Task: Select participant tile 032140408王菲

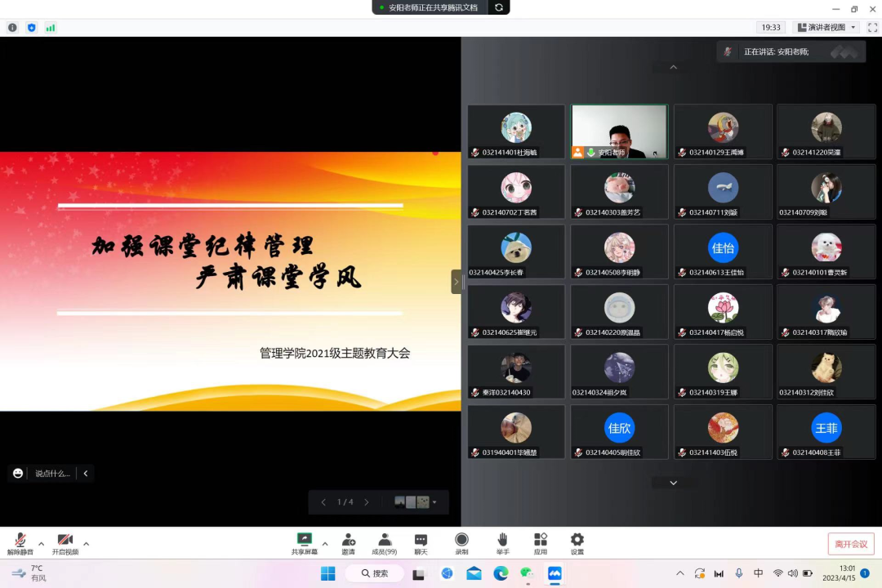Action: (x=826, y=431)
